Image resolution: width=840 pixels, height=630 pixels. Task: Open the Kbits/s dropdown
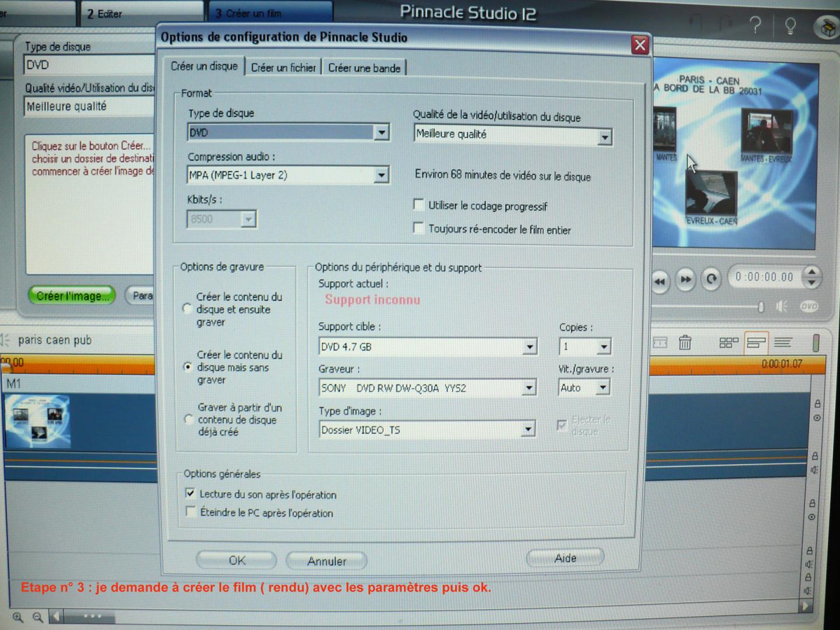[x=249, y=219]
